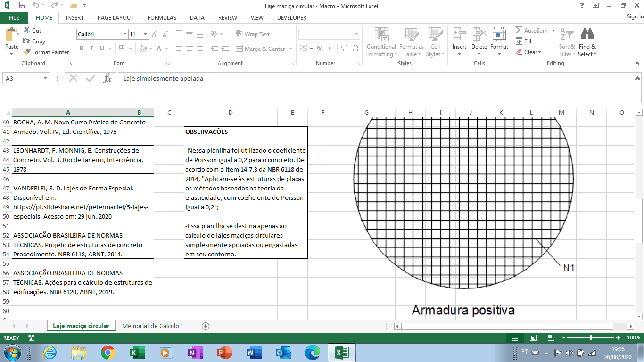Open the Fill Color dropdown arrow
The width and height of the screenshot is (644, 362).
(x=151, y=49)
